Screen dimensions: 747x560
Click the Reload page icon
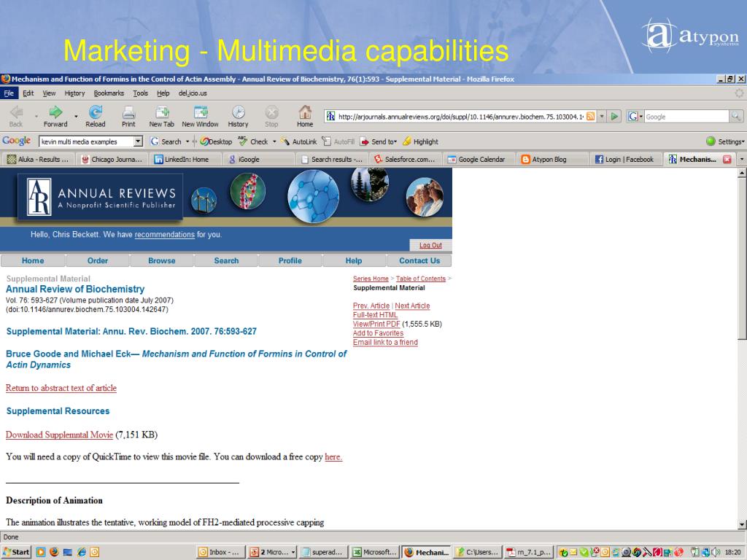point(96,112)
